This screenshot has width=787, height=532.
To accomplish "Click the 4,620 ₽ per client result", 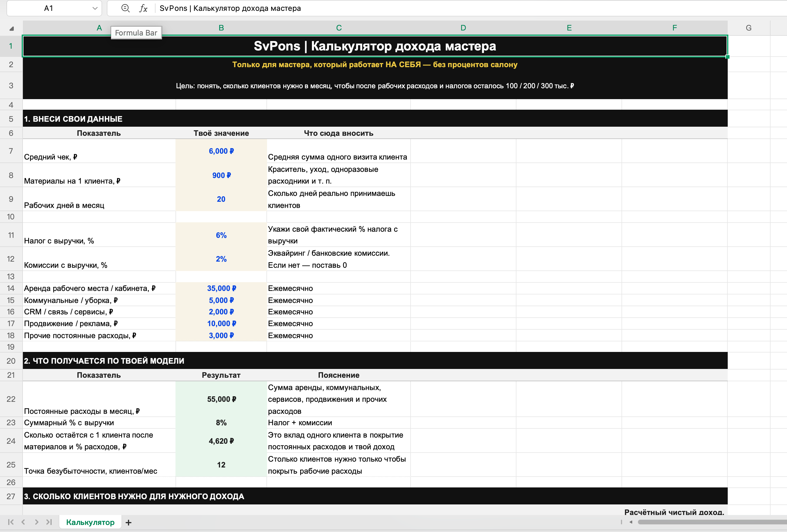I will tap(221, 441).
